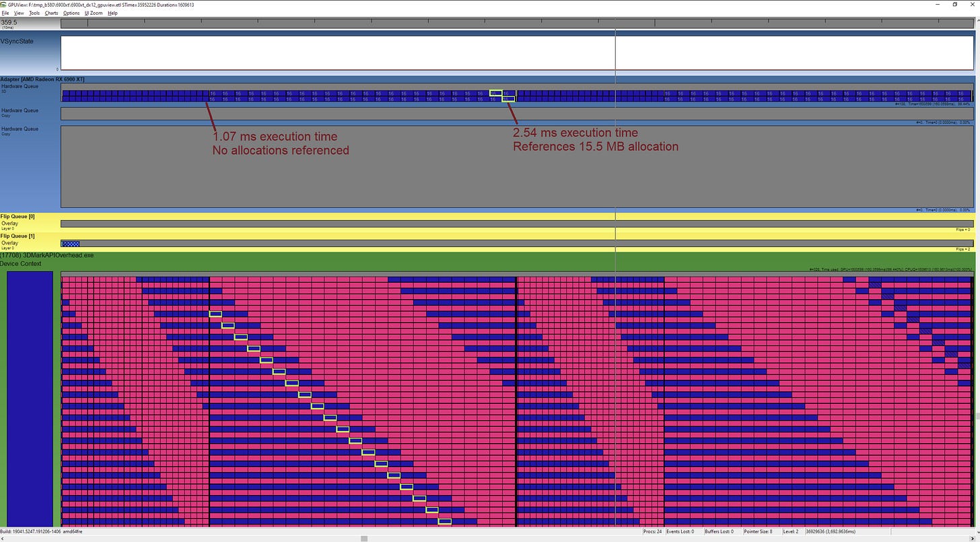Open the File menu
980x542 pixels.
coord(5,13)
